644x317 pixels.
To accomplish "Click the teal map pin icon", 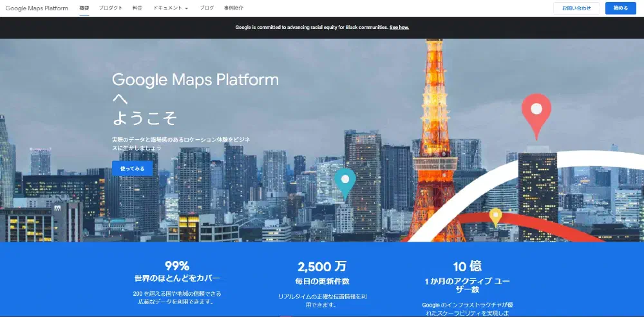I will click(345, 185).
